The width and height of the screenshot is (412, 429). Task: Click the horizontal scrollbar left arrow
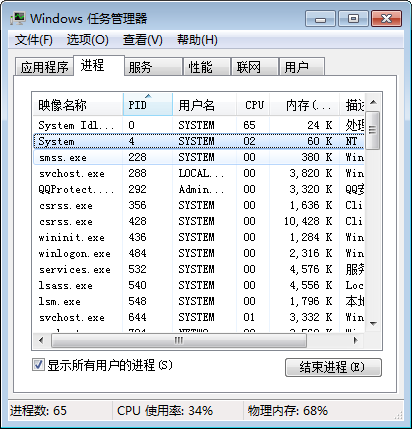(41, 340)
